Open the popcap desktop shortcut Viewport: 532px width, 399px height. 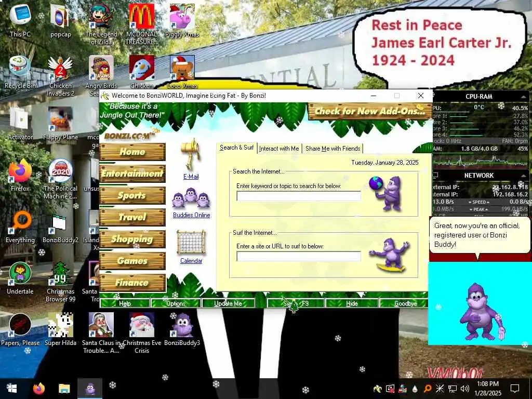pyautogui.click(x=60, y=20)
